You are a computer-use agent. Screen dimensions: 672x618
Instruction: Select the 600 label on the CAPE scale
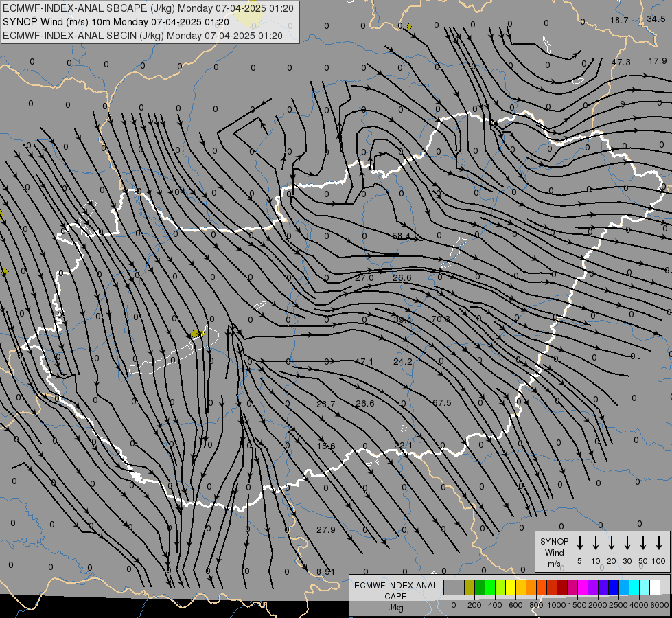pyautogui.click(x=515, y=605)
